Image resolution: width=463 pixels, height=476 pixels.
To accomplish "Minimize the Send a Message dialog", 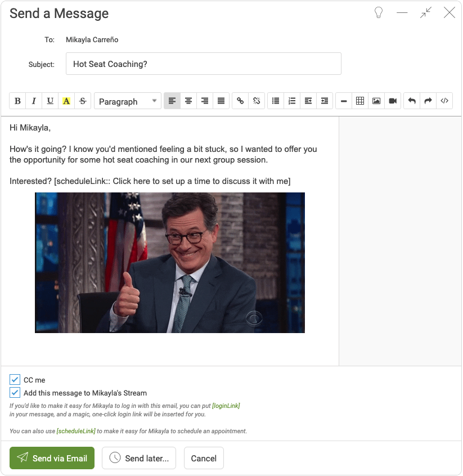I will coord(402,13).
